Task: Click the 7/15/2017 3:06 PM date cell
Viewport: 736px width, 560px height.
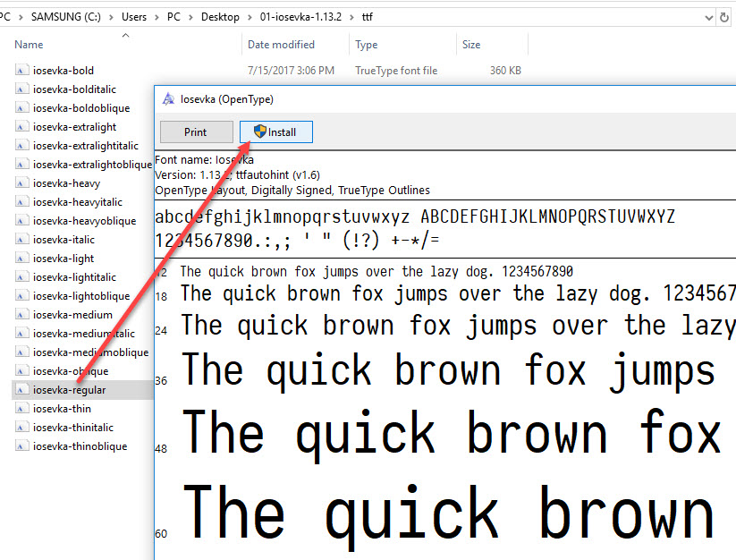Action: [x=291, y=71]
